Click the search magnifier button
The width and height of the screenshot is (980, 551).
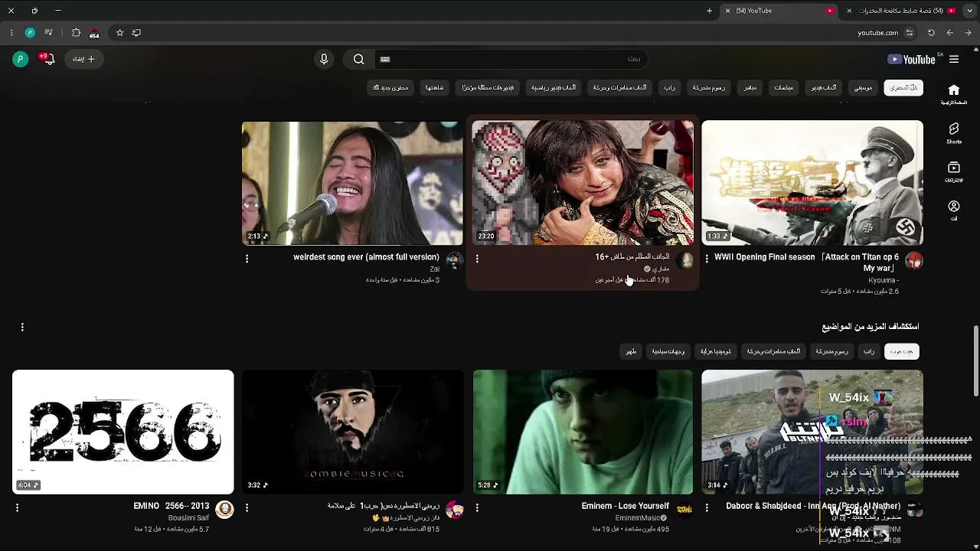click(358, 59)
